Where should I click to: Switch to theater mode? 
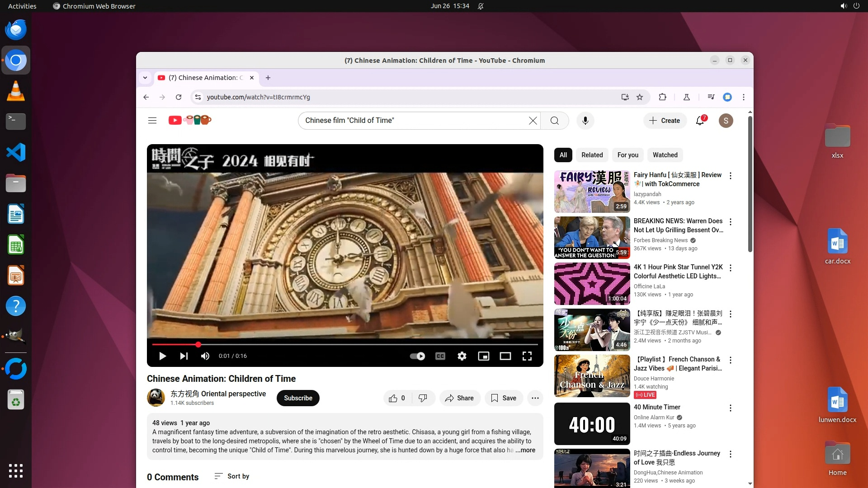(505, 356)
